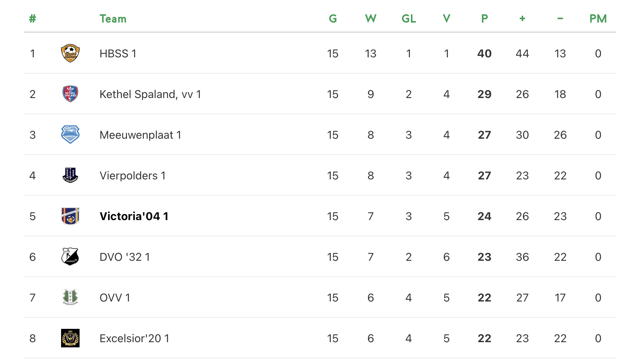Select the Meeuwenplaat 1 team name
Image resolution: width=639 pixels, height=364 pixels.
[x=140, y=135]
